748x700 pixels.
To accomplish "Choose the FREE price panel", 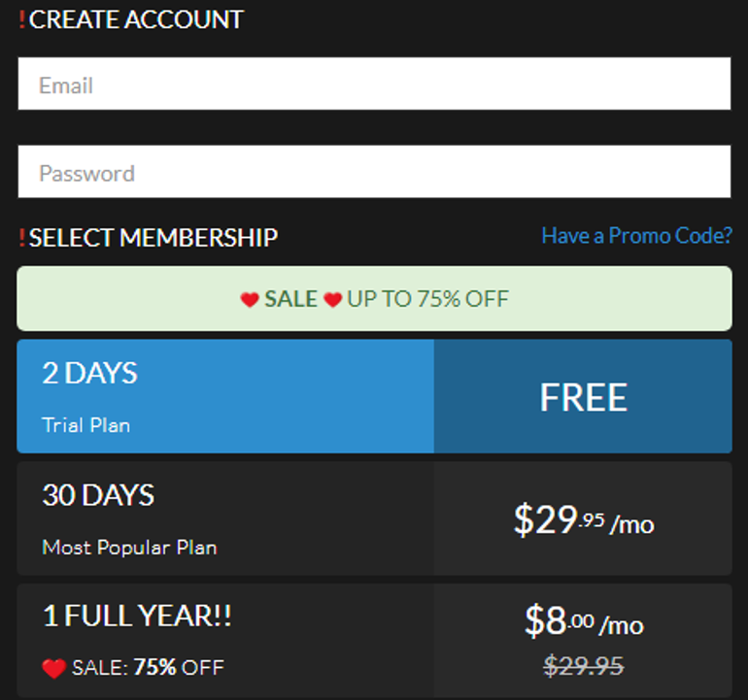I will click(x=583, y=396).
